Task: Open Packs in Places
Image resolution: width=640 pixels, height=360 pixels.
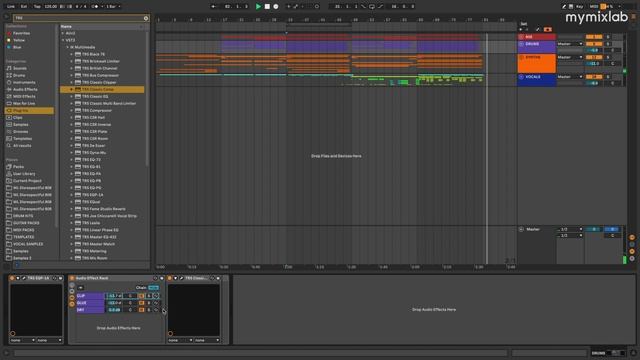Action: click(x=18, y=167)
